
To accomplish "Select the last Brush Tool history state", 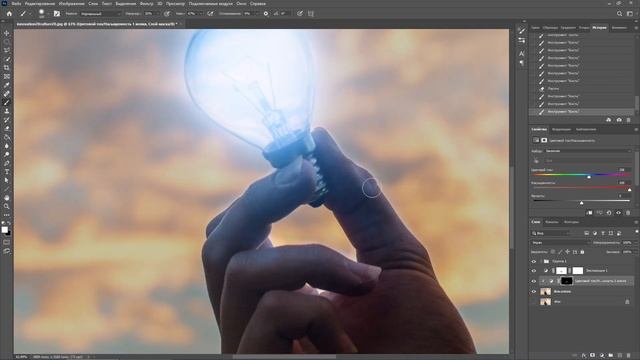I will coord(581,111).
